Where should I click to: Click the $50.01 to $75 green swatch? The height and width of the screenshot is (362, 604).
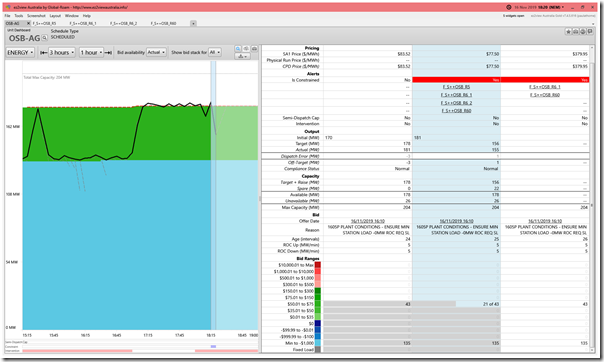click(x=318, y=304)
